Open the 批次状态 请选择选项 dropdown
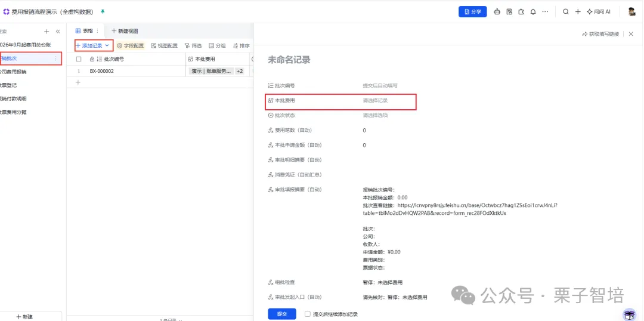The width and height of the screenshot is (644, 321). (x=375, y=115)
